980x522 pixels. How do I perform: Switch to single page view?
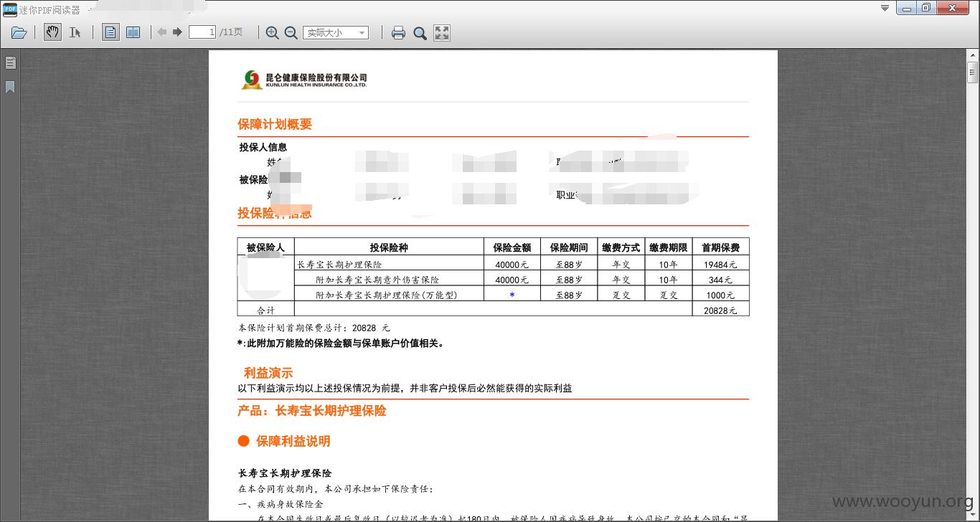tap(110, 32)
